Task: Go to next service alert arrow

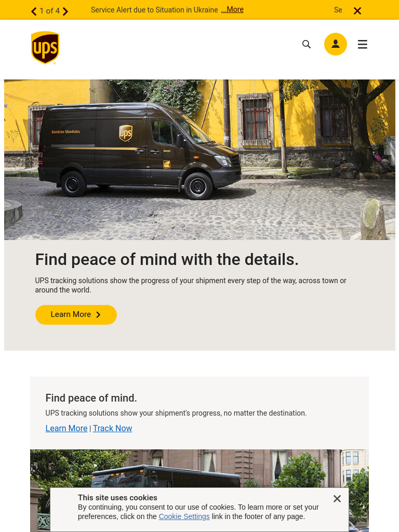Action: coord(65,11)
